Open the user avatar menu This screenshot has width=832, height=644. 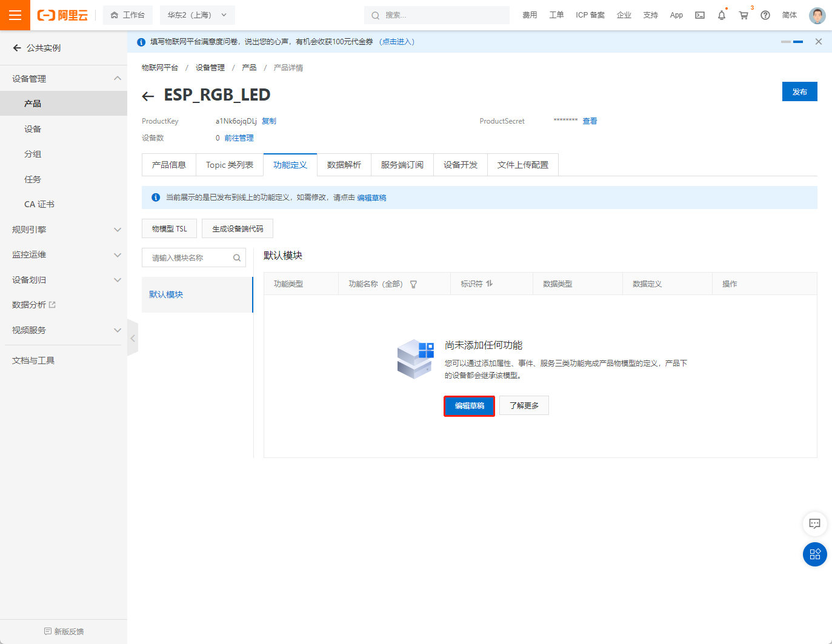pyautogui.click(x=817, y=15)
